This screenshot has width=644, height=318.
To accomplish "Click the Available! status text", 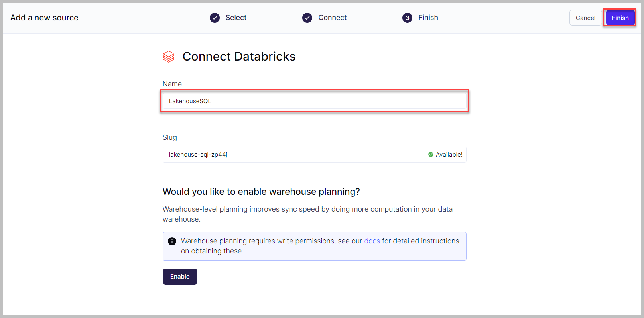I will point(449,155).
